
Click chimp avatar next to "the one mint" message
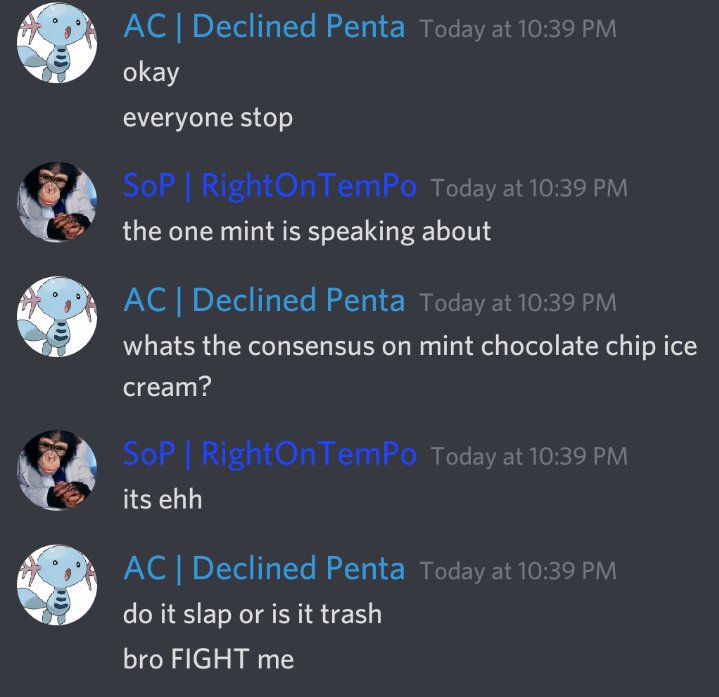point(57,202)
